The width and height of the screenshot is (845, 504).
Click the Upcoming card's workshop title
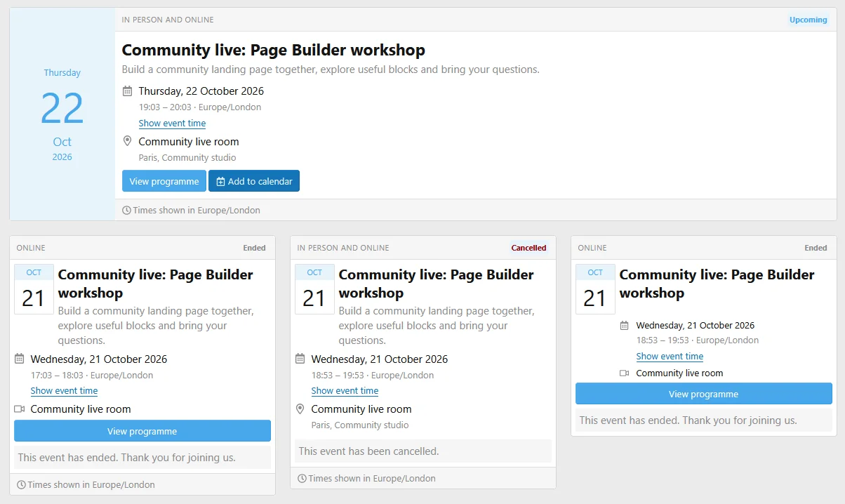tap(274, 50)
